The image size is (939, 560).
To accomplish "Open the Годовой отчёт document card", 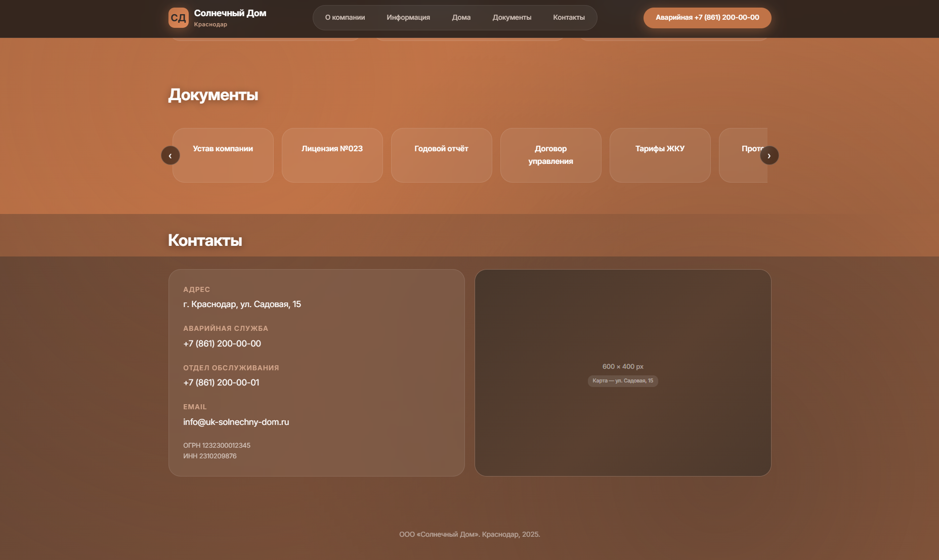I will 442,155.
